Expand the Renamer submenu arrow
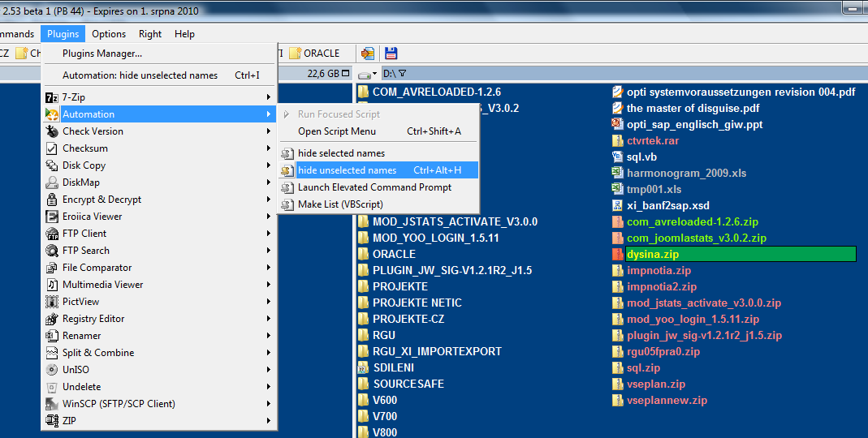The width and height of the screenshot is (868, 438). click(x=269, y=337)
